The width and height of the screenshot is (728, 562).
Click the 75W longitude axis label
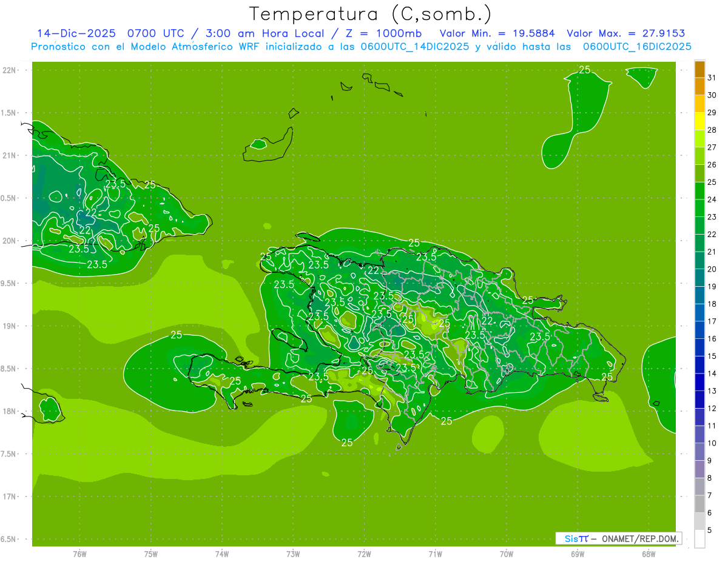pos(151,554)
